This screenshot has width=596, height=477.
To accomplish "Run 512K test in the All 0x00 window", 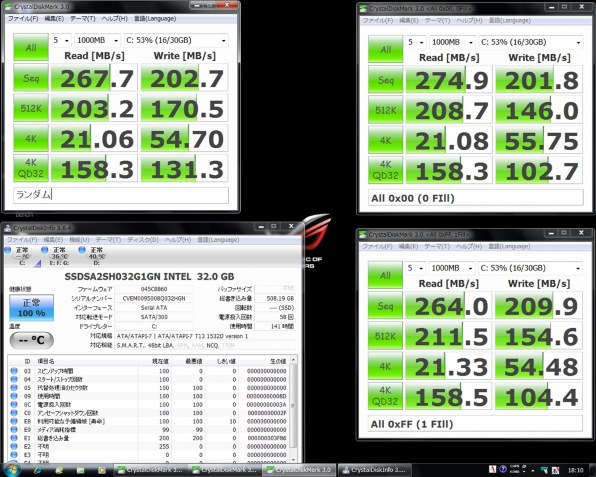I will [385, 110].
